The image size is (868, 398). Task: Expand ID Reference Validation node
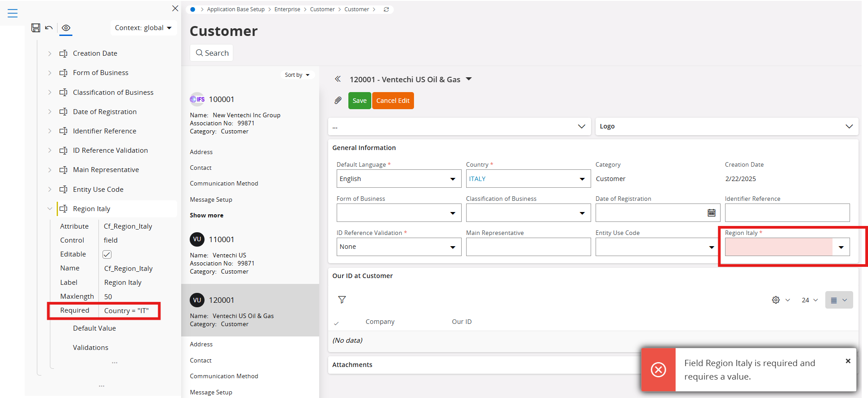click(x=49, y=150)
